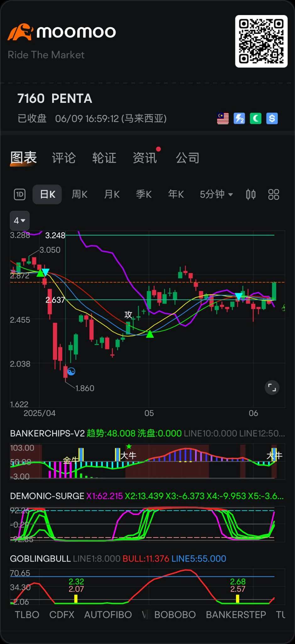
Task: Tap the 3.248 high price label
Action: pos(55,235)
